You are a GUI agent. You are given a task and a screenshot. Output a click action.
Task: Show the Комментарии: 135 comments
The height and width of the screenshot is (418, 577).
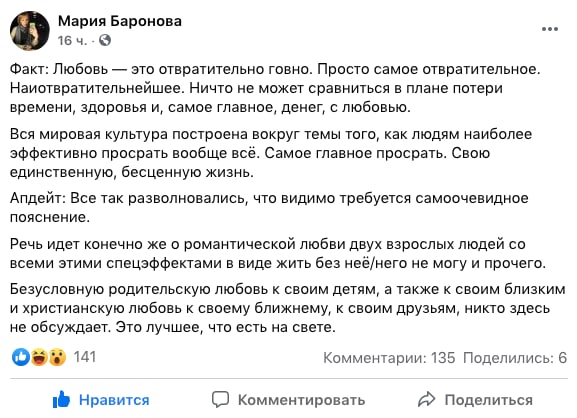click(389, 358)
